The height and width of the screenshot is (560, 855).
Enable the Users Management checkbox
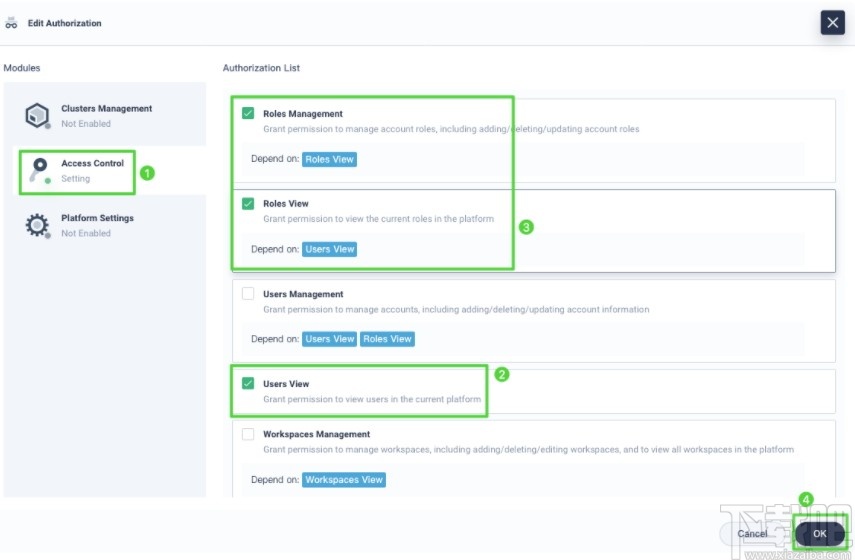pos(248,294)
